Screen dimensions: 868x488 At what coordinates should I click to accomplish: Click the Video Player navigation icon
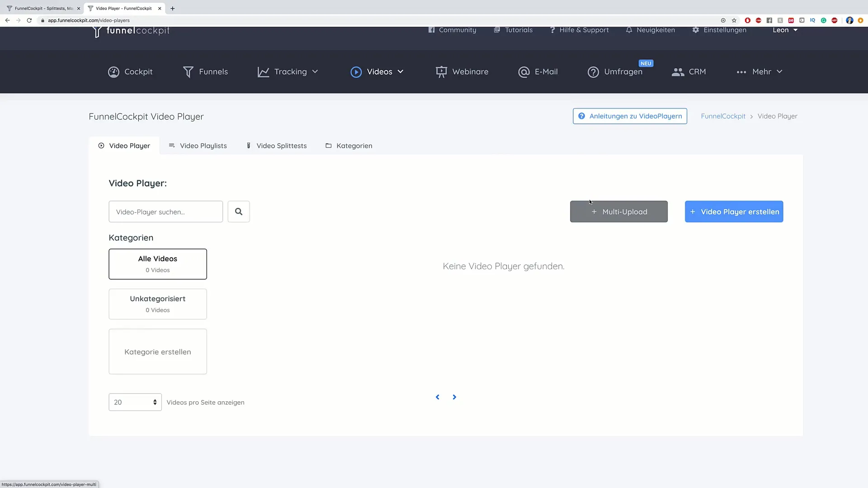click(101, 145)
